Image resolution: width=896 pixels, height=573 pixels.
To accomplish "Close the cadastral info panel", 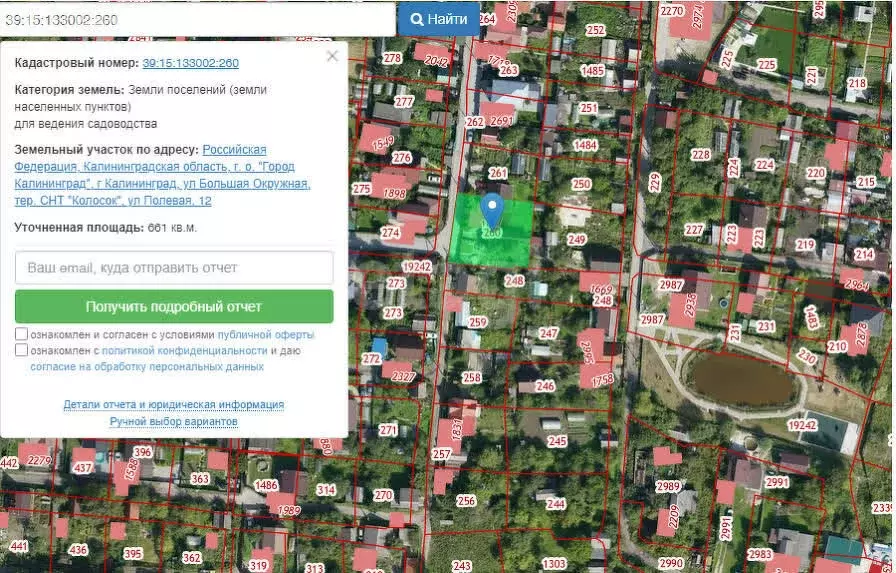I will tap(332, 57).
